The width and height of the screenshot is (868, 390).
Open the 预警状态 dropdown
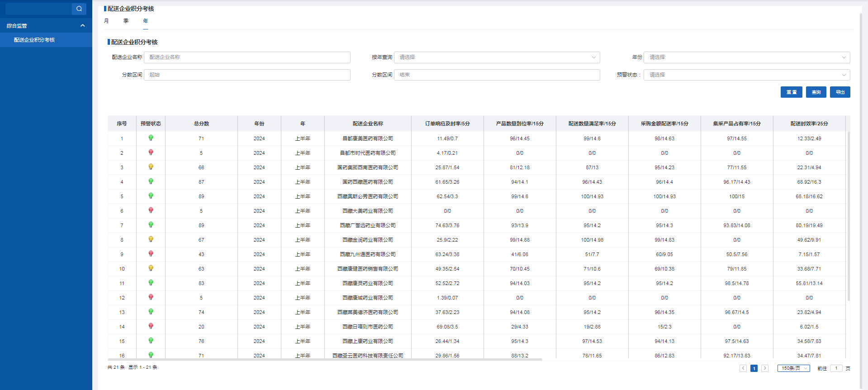[x=746, y=75]
